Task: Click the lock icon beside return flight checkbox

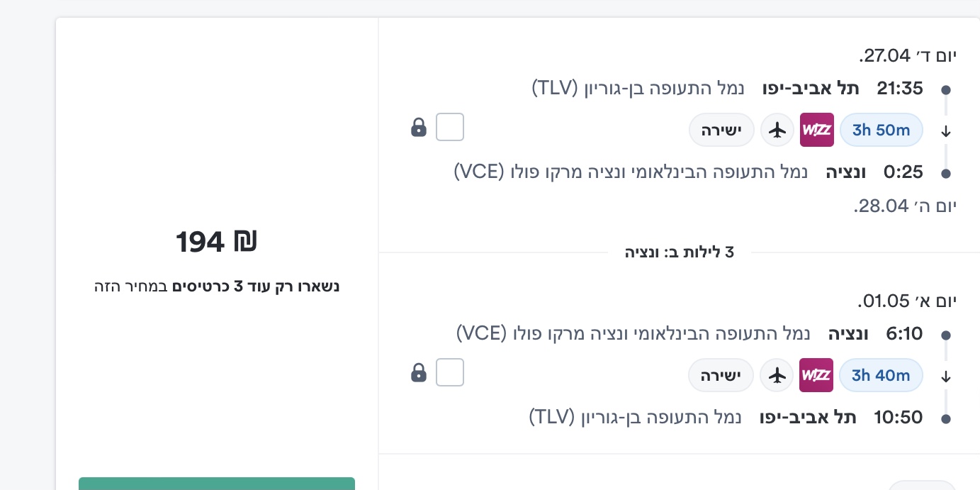Action: click(419, 372)
